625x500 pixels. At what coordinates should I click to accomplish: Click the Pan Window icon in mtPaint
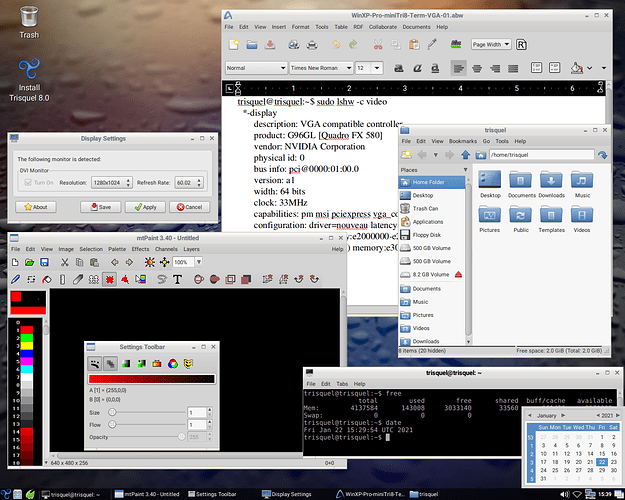coord(164,262)
